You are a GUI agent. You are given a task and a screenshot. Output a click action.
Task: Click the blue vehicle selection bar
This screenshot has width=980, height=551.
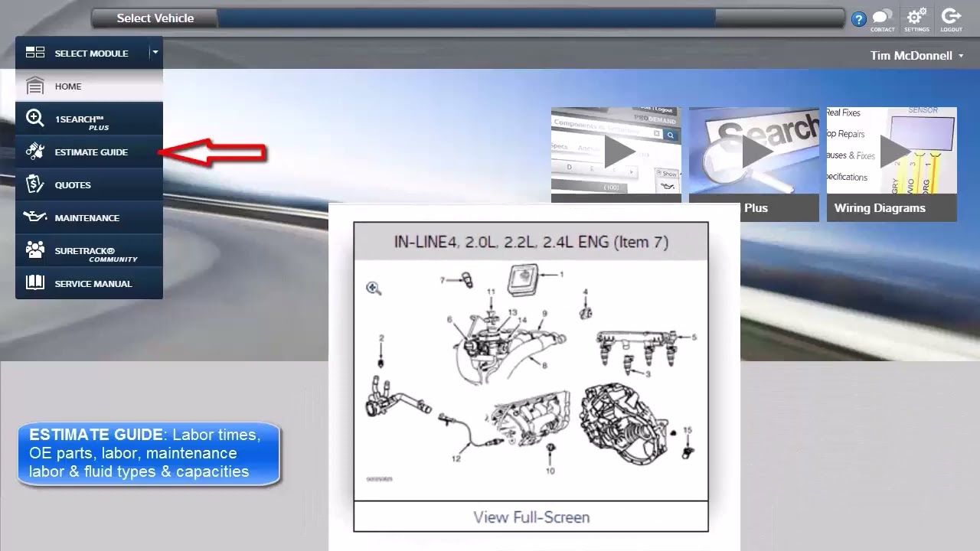[465, 18]
